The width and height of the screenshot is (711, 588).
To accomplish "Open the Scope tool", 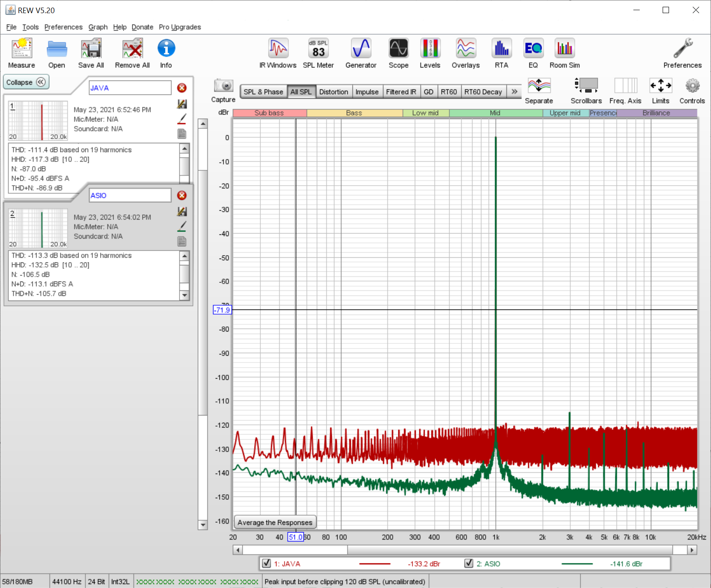I will pos(399,53).
